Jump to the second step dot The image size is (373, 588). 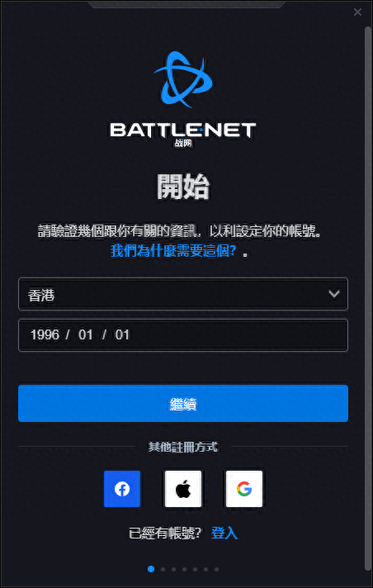click(x=163, y=569)
